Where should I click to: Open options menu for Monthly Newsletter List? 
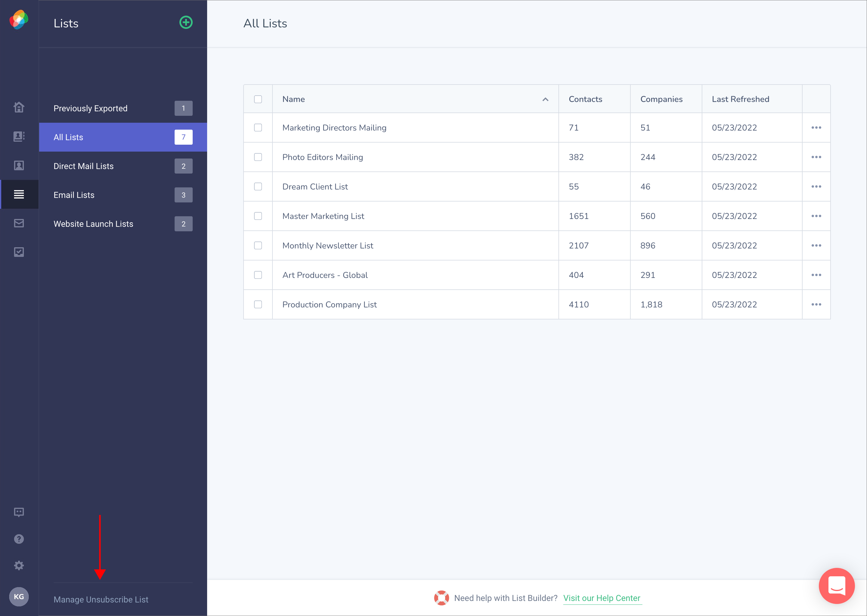coord(816,245)
